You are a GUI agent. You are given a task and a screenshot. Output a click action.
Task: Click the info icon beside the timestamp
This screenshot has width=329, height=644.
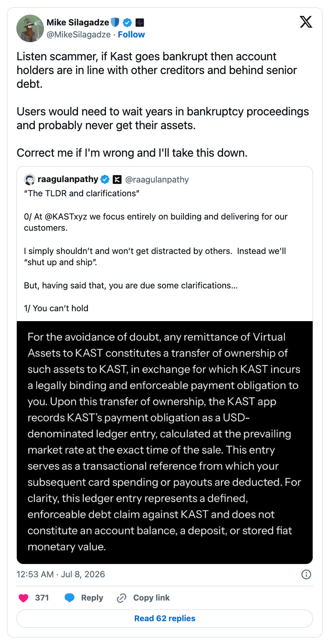(306, 574)
